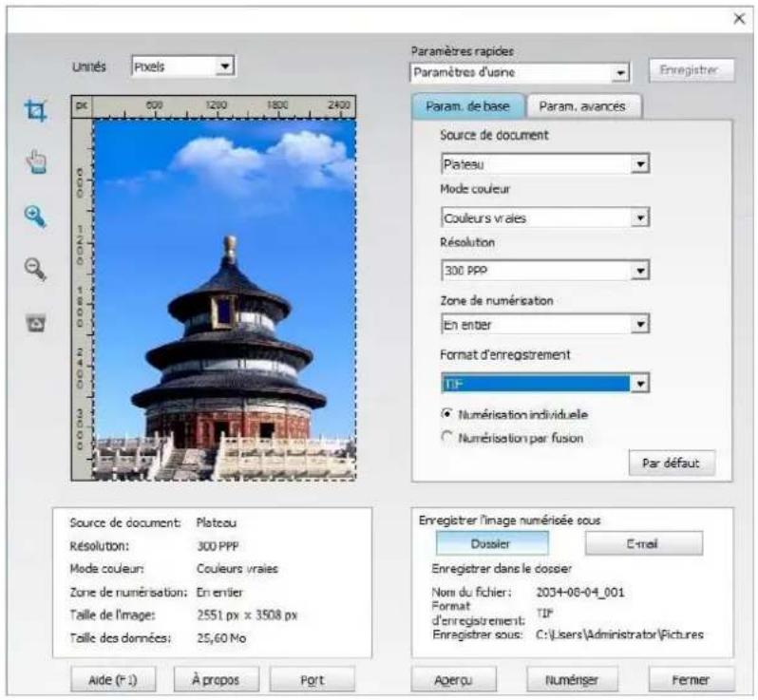758x700 pixels.
Task: Click the Aperçu preview button
Action: [x=453, y=680]
